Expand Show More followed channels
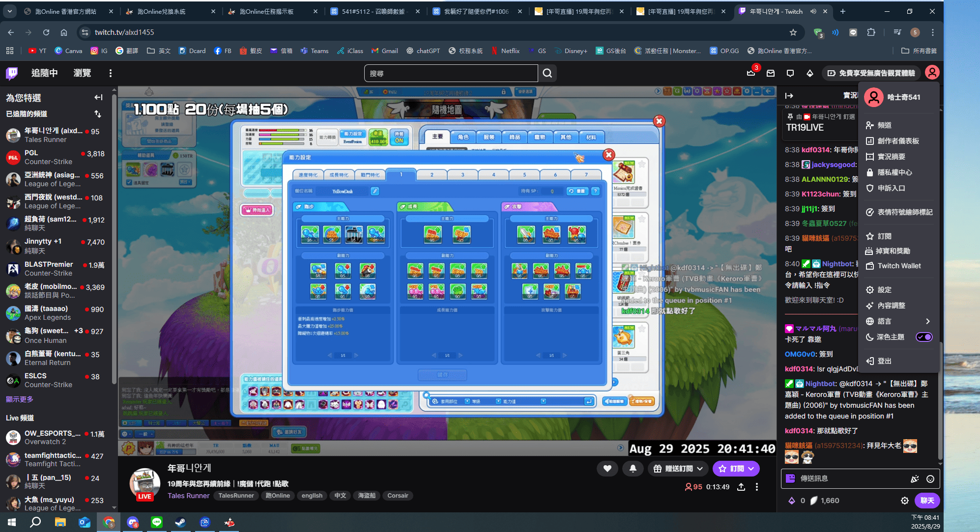This screenshot has width=980, height=532. [x=20, y=399]
